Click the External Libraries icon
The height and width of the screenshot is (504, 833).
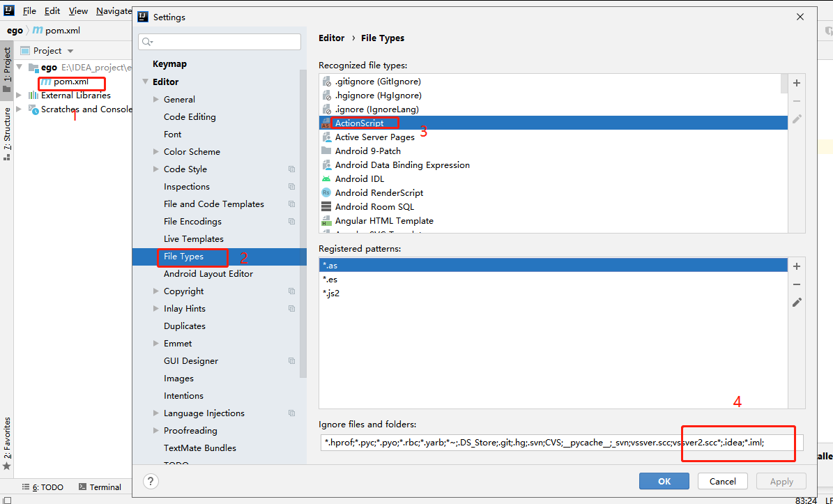point(33,95)
